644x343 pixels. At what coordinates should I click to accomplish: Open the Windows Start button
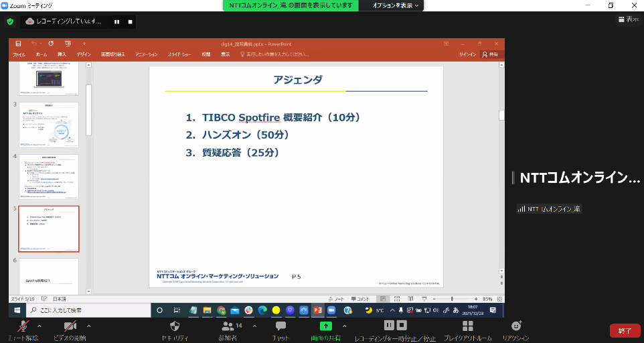tap(17, 310)
